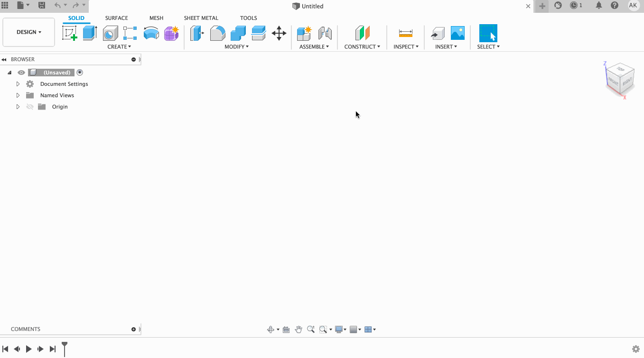This screenshot has width=644, height=358.
Task: Open the Extensions icon
Action: pos(558,5)
